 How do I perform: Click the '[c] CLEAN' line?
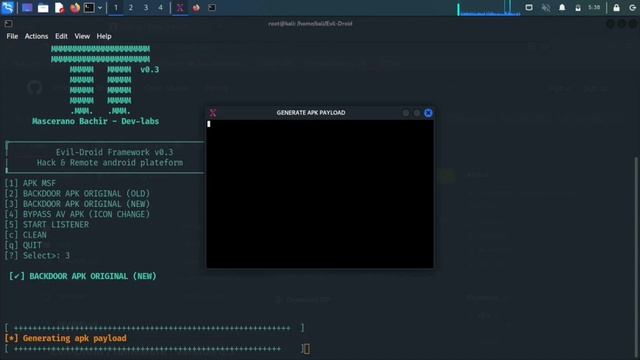[25, 235]
